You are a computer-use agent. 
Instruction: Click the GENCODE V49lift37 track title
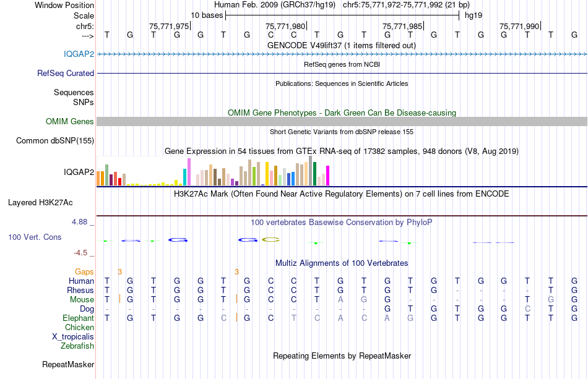pyautogui.click(x=342, y=45)
